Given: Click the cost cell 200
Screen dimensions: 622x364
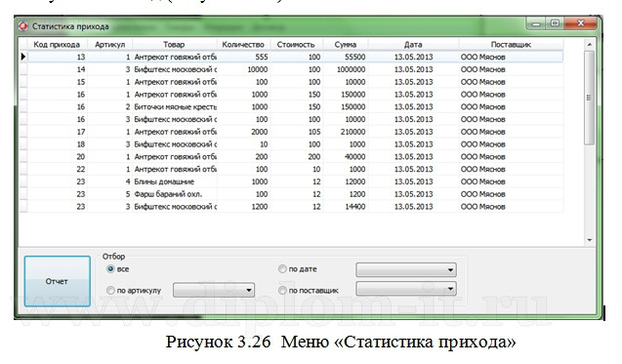Looking at the screenshot, I should click(x=296, y=156).
